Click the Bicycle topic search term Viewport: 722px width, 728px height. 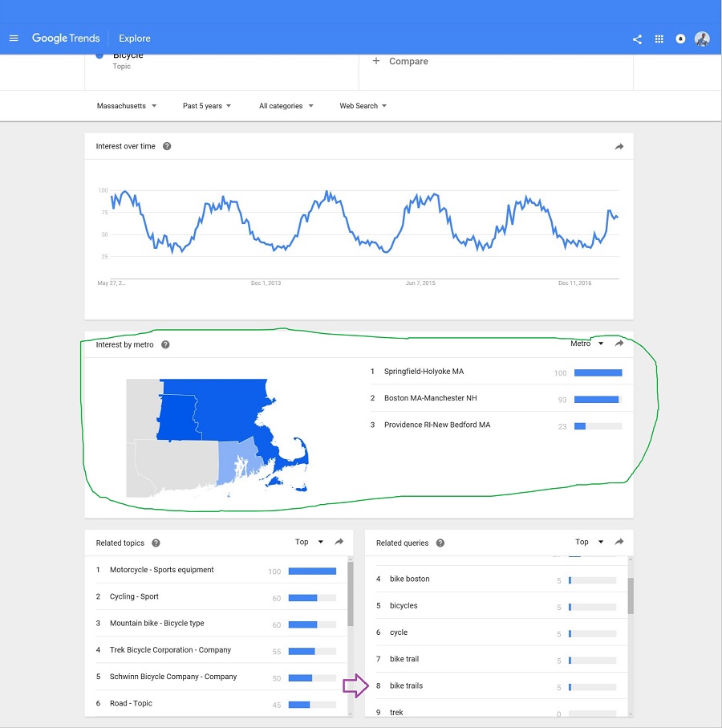point(128,55)
